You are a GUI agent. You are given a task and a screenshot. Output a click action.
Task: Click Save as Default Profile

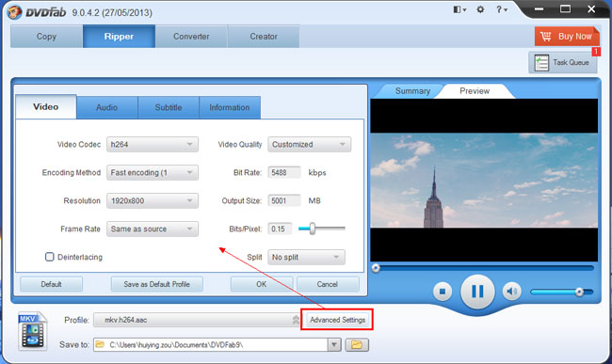157,284
